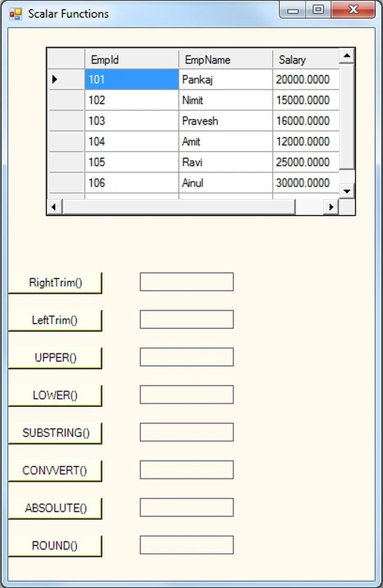383x588 pixels.
Task: Click the vertical scrollbar thumb in grid
Action: (346, 116)
